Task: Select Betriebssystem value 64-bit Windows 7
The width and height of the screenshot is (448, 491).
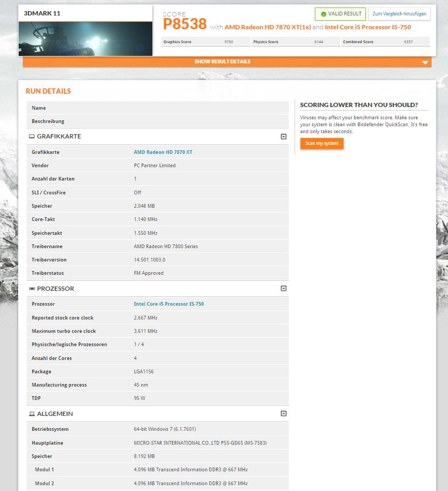Action: pyautogui.click(x=165, y=429)
